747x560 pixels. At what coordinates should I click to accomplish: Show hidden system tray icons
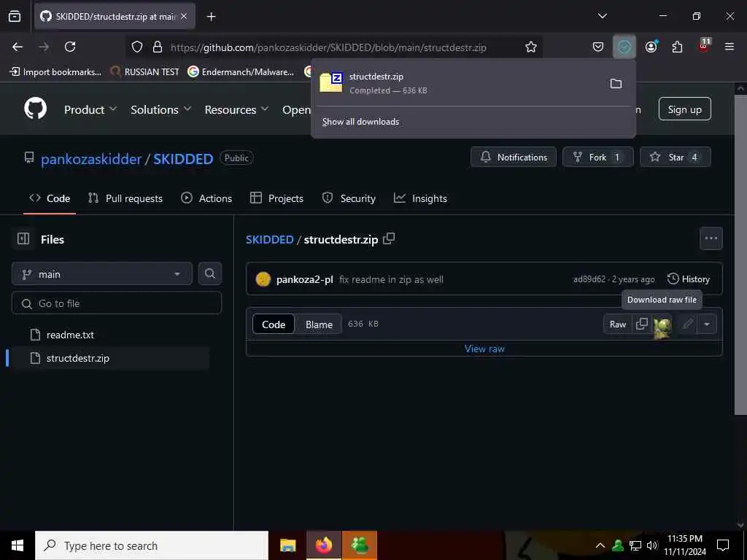coord(600,545)
